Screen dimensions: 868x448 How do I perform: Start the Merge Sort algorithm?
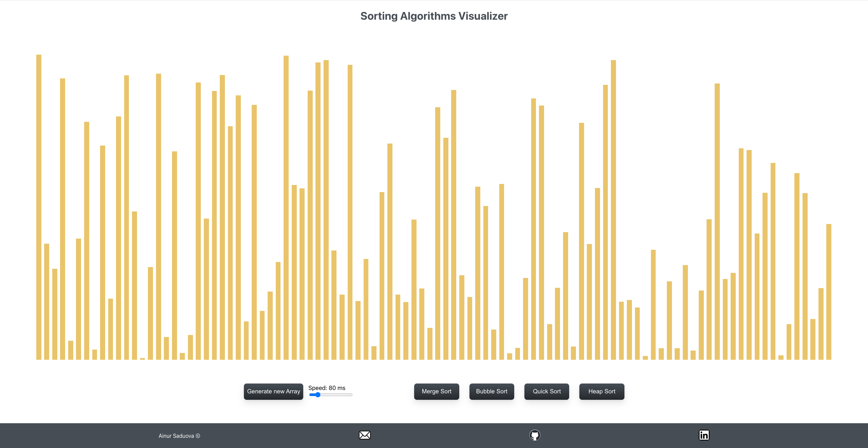coord(437,391)
